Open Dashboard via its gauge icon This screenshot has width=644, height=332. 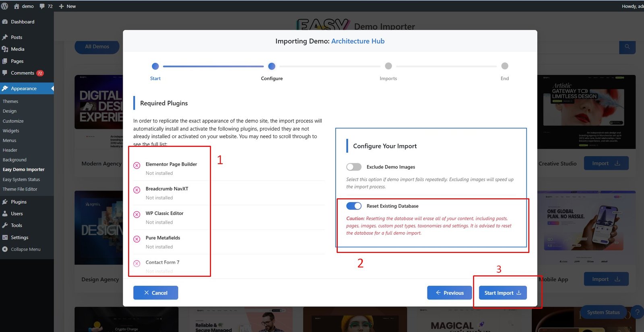(x=5, y=22)
